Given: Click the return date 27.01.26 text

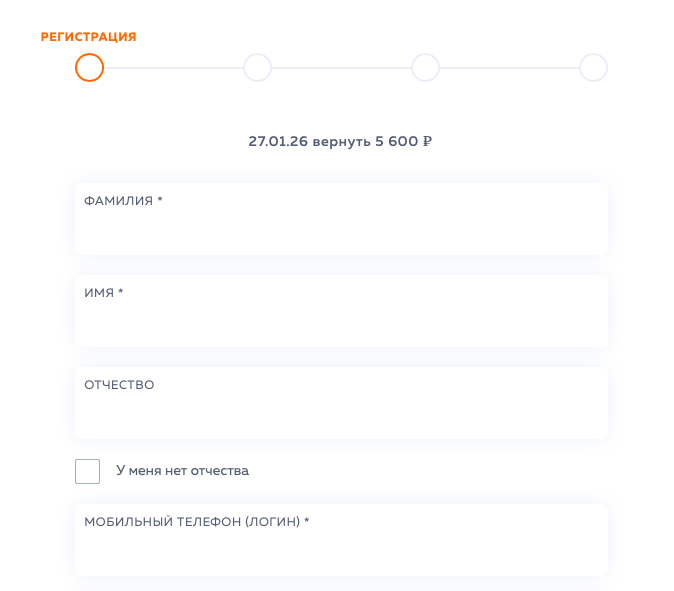Looking at the screenshot, I should click(x=278, y=142).
